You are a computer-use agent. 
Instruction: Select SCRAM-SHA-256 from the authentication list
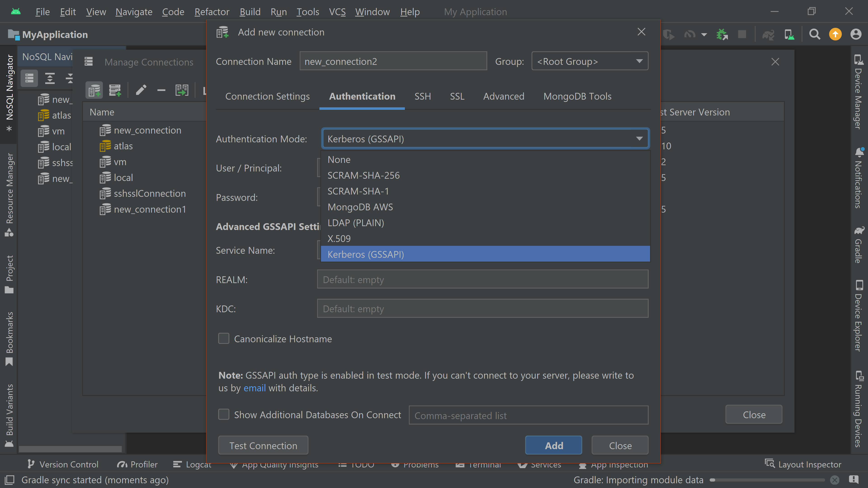pyautogui.click(x=363, y=176)
